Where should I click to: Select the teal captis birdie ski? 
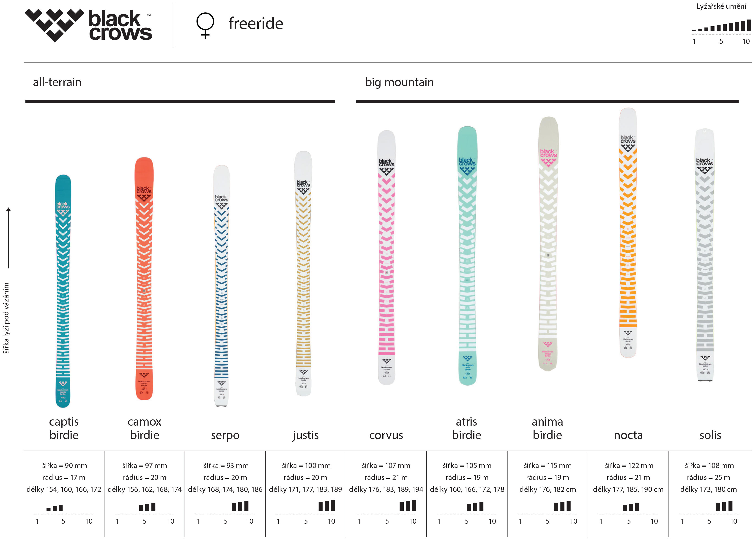point(63,290)
